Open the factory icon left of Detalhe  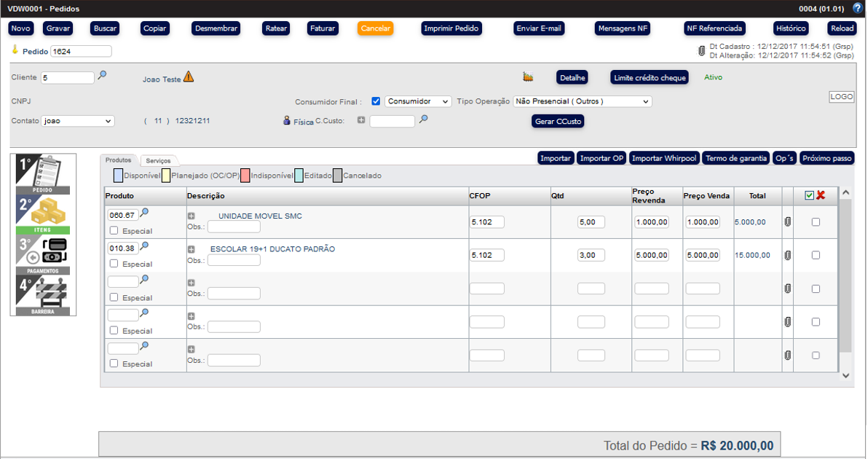pos(528,76)
